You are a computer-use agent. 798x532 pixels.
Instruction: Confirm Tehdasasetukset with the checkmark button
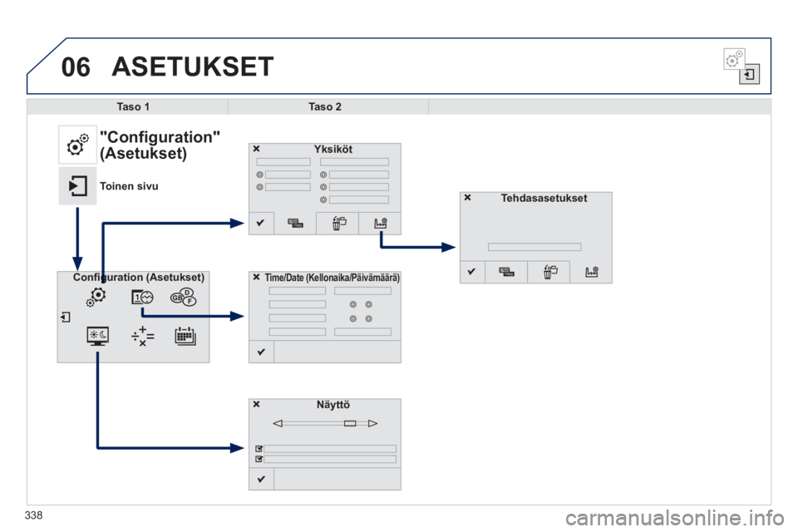click(x=472, y=272)
